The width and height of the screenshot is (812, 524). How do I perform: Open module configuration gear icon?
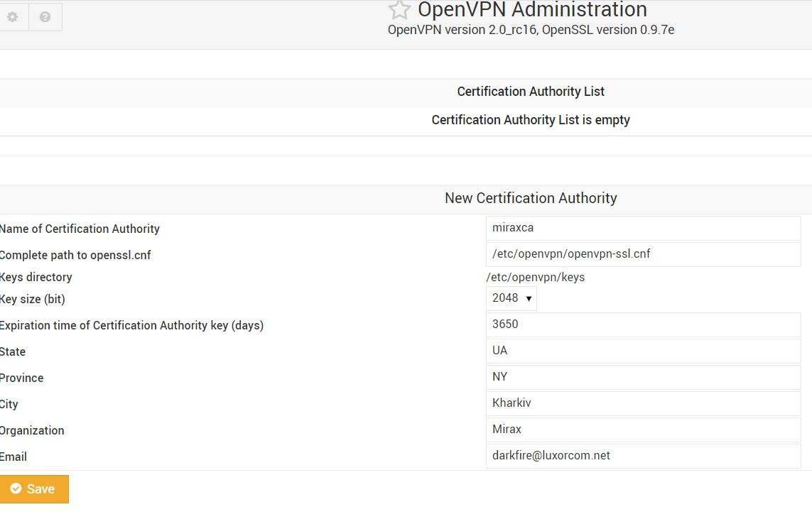(13, 17)
